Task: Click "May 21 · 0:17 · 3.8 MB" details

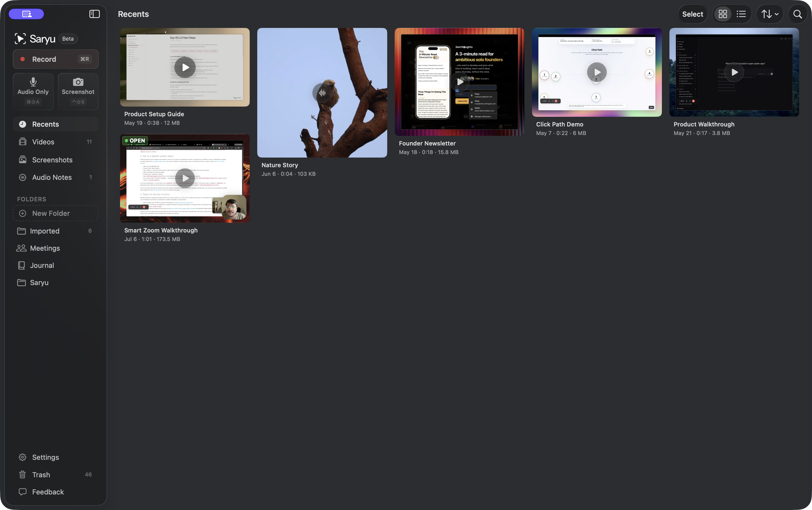Action: click(x=701, y=133)
